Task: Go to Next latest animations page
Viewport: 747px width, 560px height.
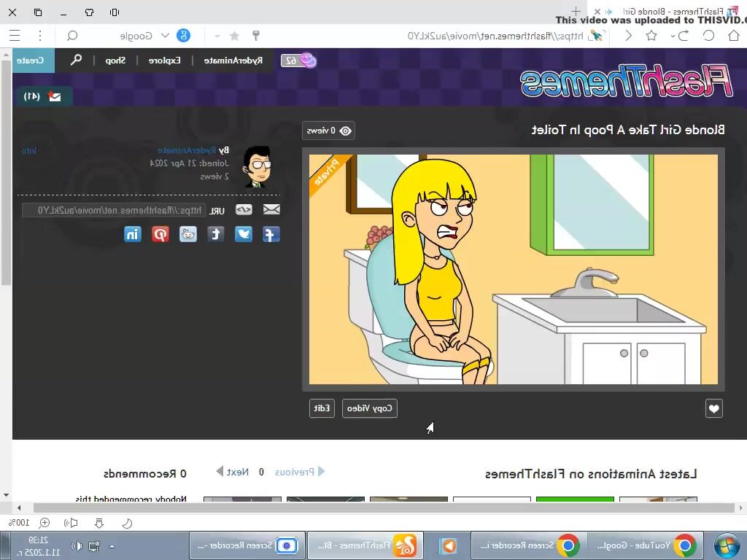Action: 233,472
